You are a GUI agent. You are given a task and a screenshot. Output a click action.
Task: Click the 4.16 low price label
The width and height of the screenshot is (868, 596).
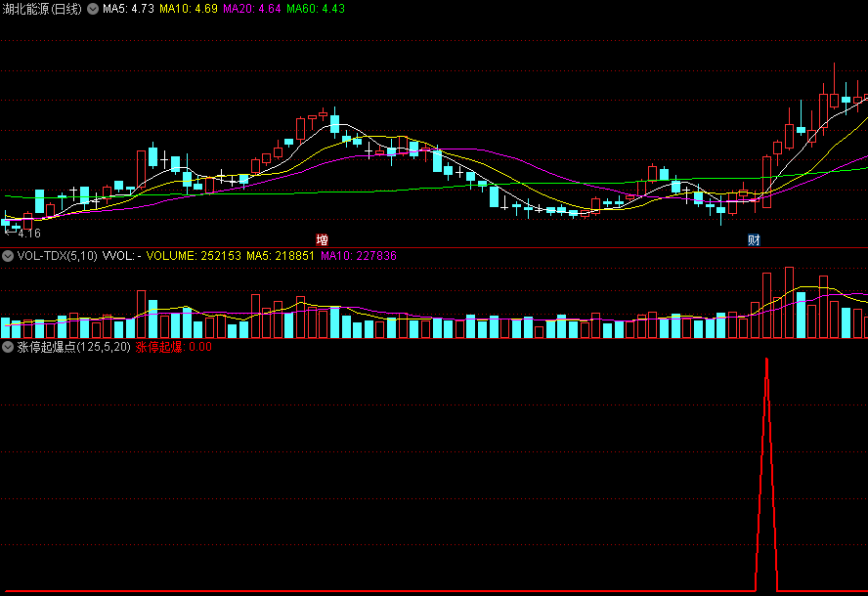click(x=28, y=234)
